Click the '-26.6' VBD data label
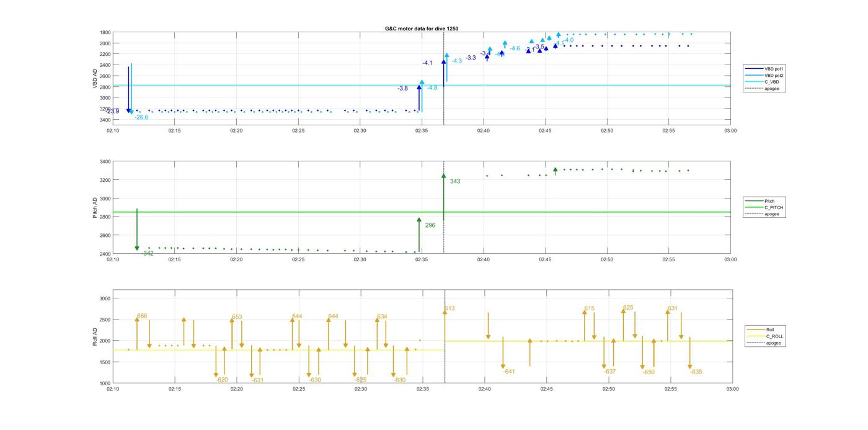 coord(141,117)
